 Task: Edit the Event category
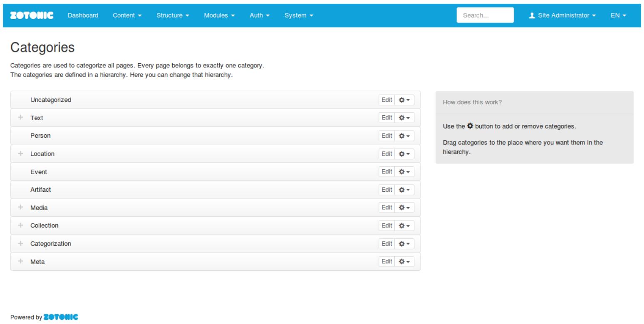pyautogui.click(x=387, y=172)
